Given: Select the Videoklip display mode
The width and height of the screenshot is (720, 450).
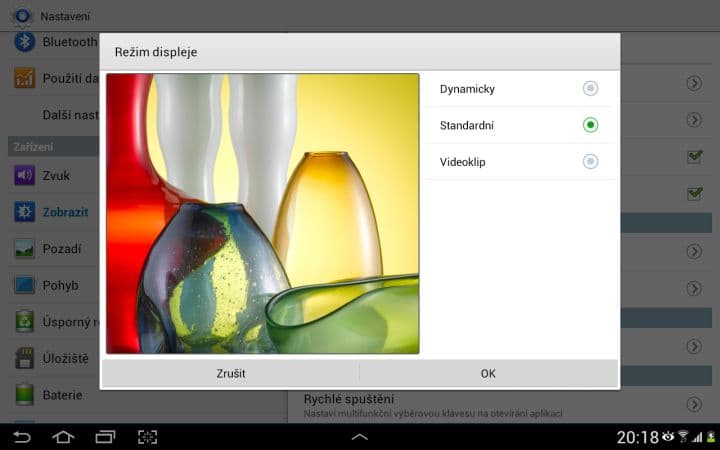Looking at the screenshot, I should coord(590,161).
